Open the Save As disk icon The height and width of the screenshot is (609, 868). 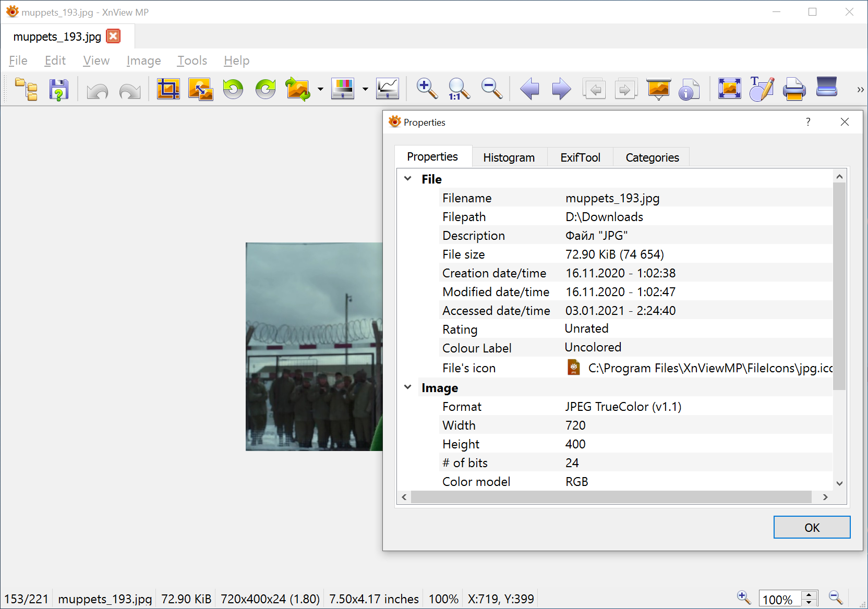pyautogui.click(x=59, y=89)
